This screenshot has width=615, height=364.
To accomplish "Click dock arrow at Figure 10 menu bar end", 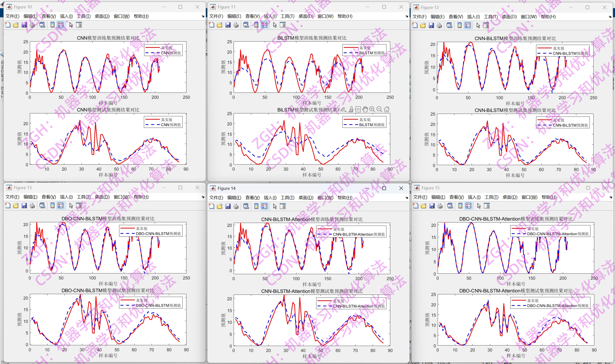I will (203, 16).
